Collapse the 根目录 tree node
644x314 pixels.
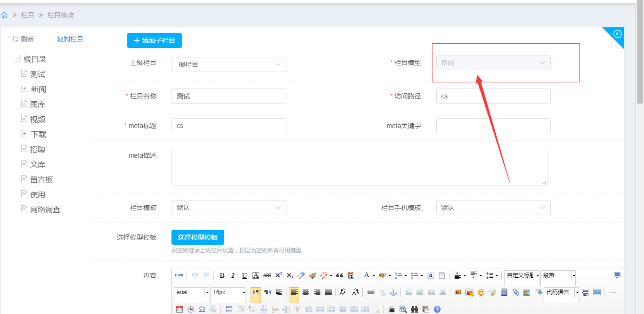click(x=17, y=59)
